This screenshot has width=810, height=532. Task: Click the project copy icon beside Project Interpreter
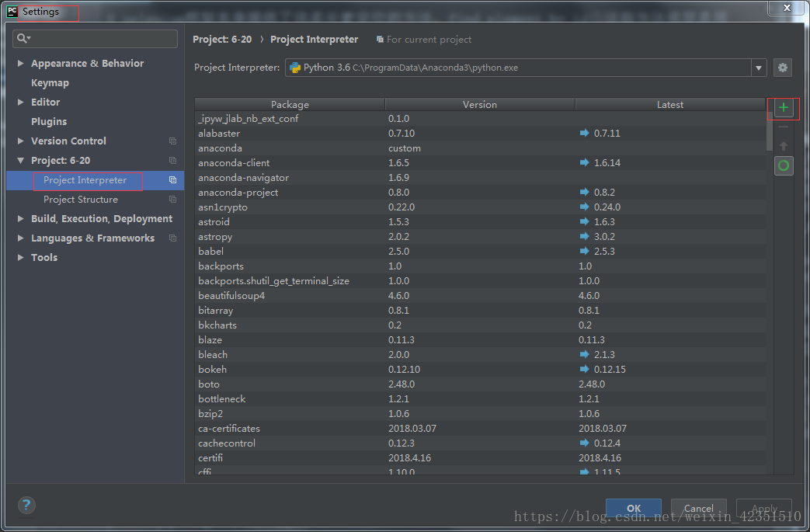172,180
